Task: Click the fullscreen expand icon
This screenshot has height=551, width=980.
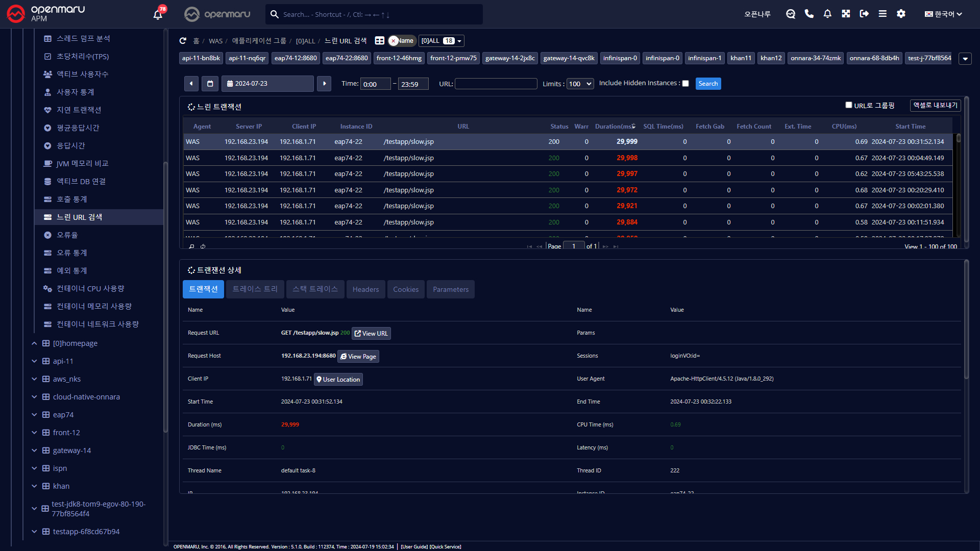Action: click(846, 14)
